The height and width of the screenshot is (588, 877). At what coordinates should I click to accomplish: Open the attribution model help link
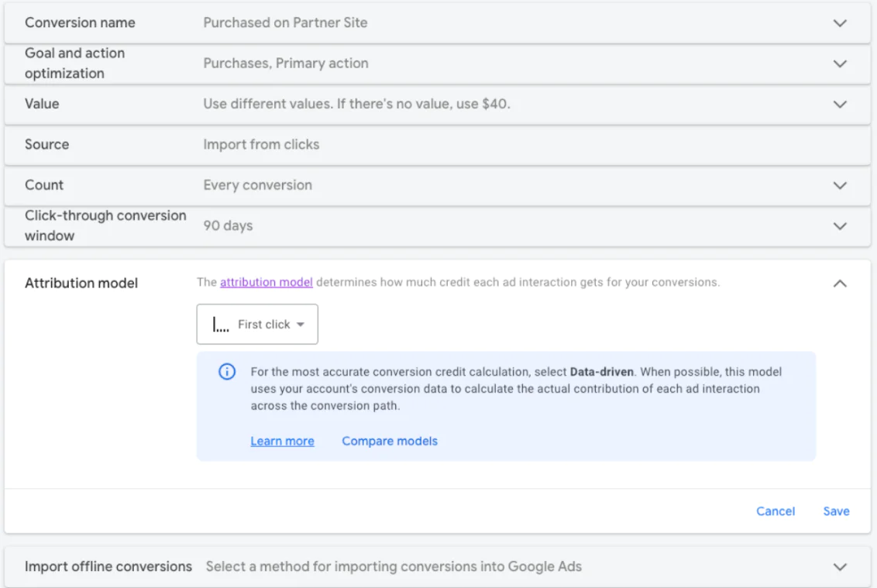coord(266,282)
